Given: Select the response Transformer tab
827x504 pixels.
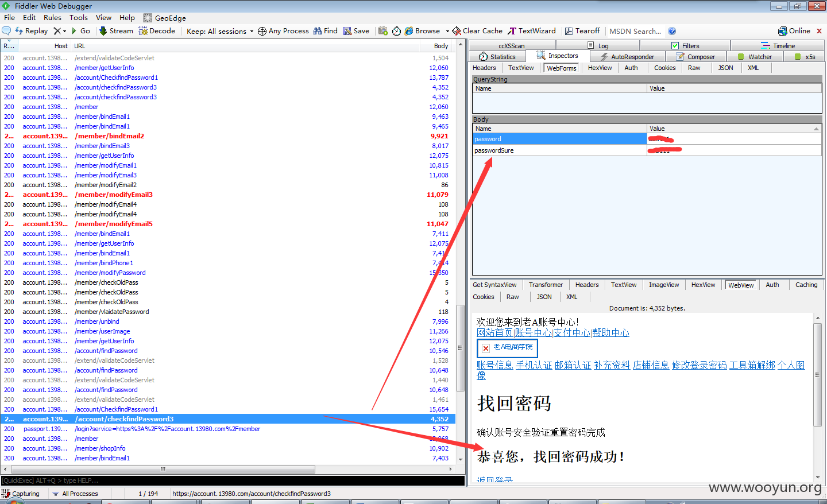Looking at the screenshot, I should coord(546,285).
